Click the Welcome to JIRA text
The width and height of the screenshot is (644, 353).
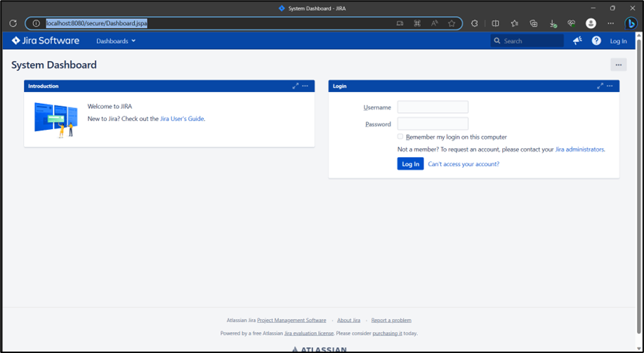110,106
